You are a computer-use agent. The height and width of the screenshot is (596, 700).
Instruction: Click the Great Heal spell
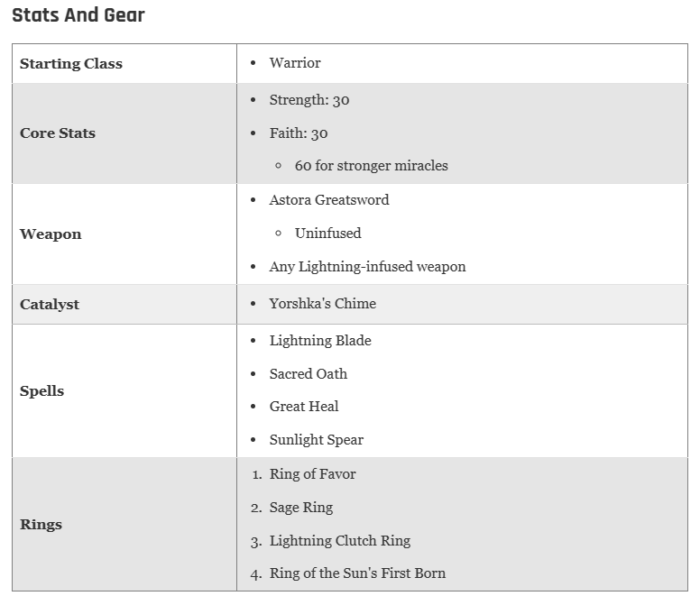304,407
